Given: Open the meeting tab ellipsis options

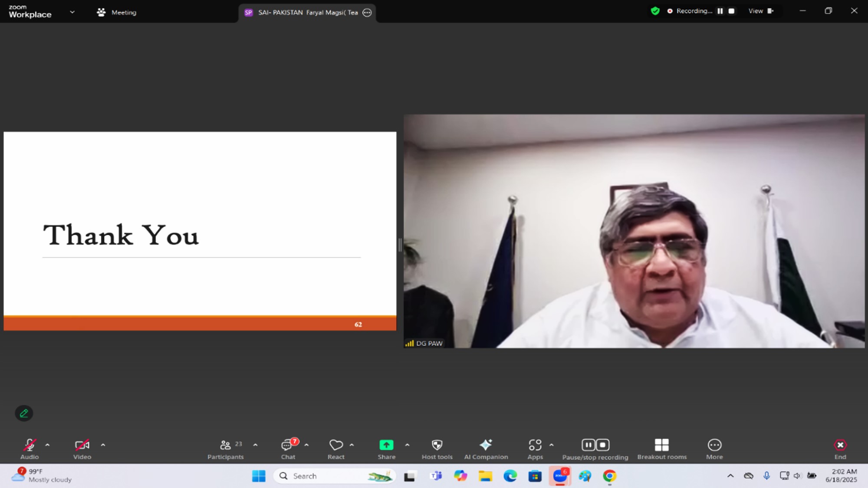Looking at the screenshot, I should click(x=367, y=13).
